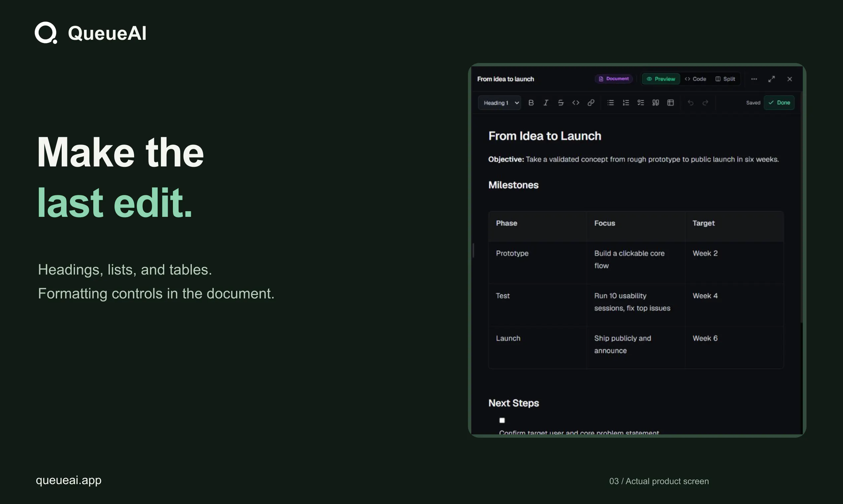Open the three-dot more options menu
The image size is (843, 504).
[754, 79]
